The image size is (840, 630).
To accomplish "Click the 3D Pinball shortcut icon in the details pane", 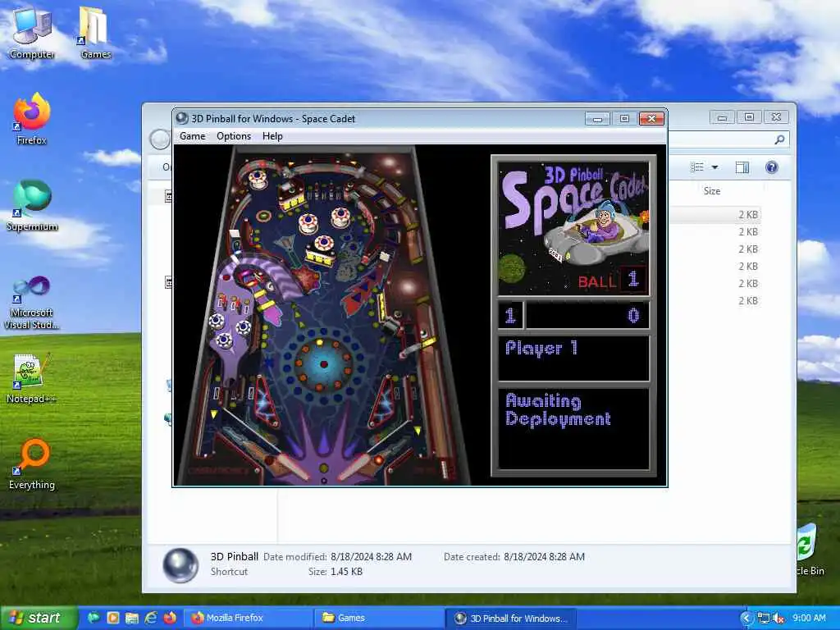I will [180, 565].
